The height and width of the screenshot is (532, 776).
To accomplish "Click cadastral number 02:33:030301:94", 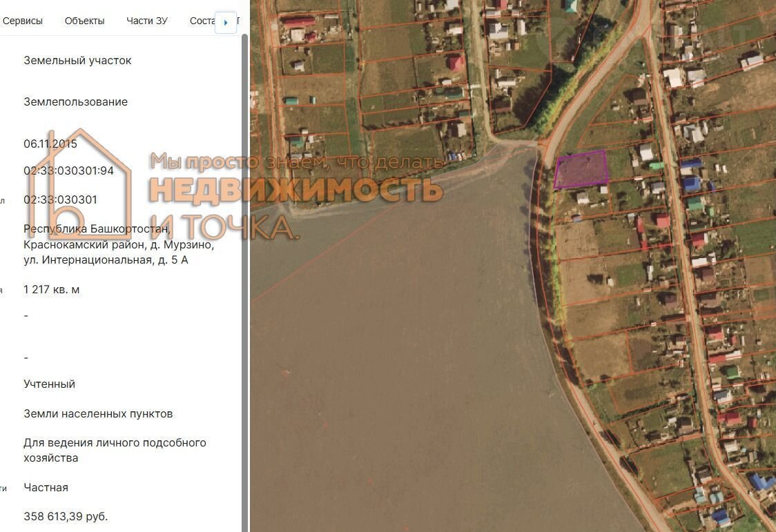I will 68,170.
